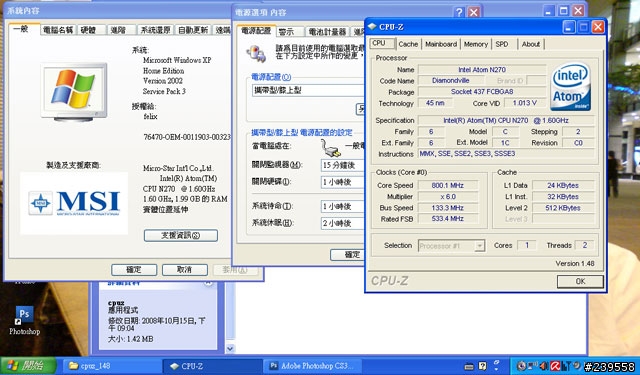Switch to 電腦名稱 tab in System Properties
The height and width of the screenshot is (375, 640).
58,30
